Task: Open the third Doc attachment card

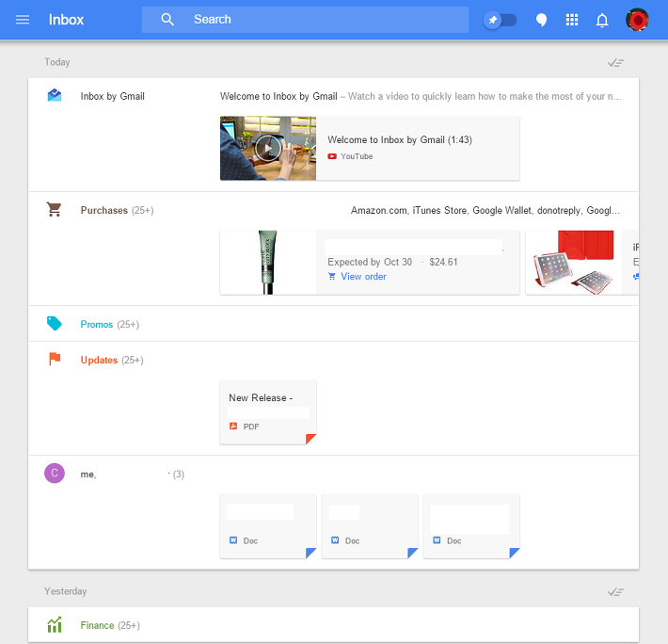Action: coord(471,526)
